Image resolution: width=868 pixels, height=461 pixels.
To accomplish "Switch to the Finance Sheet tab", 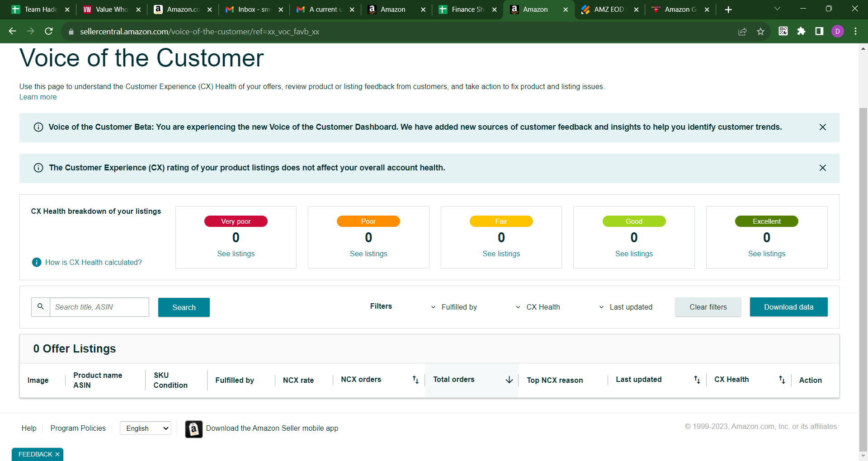I will click(467, 9).
